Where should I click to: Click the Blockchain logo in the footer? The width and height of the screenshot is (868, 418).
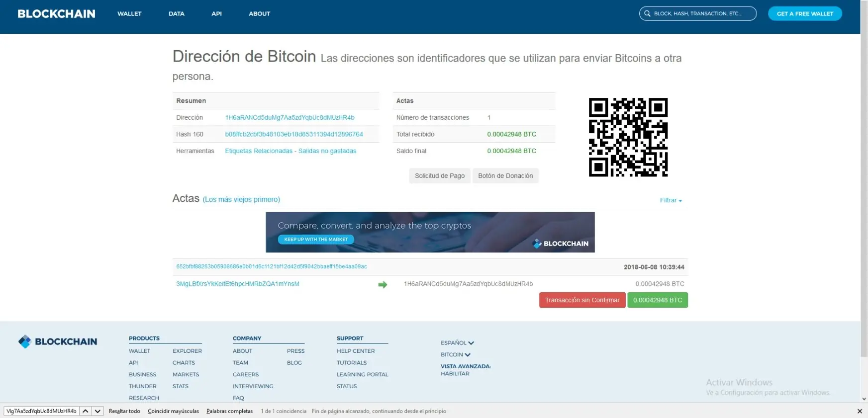coord(58,342)
